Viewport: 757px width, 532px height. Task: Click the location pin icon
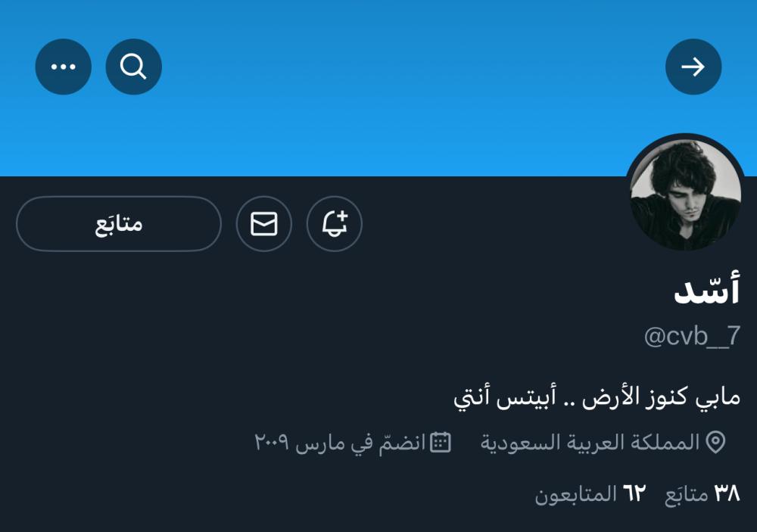(715, 442)
